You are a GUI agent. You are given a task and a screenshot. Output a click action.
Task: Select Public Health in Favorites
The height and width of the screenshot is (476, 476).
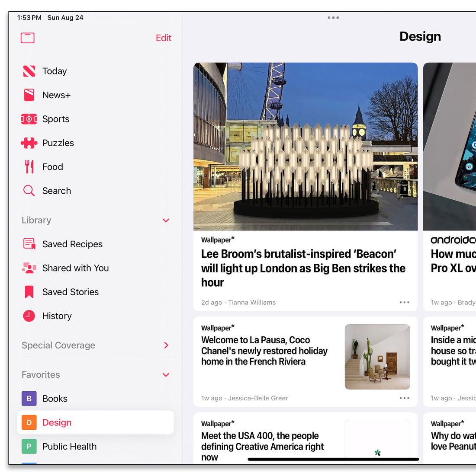coord(69,447)
